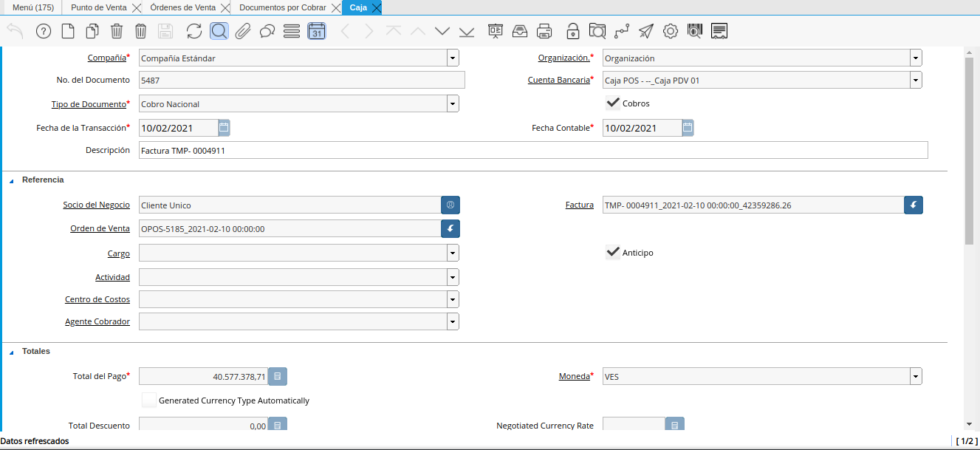Close the Caja tab
This screenshot has width=980, height=450.
coord(377,8)
